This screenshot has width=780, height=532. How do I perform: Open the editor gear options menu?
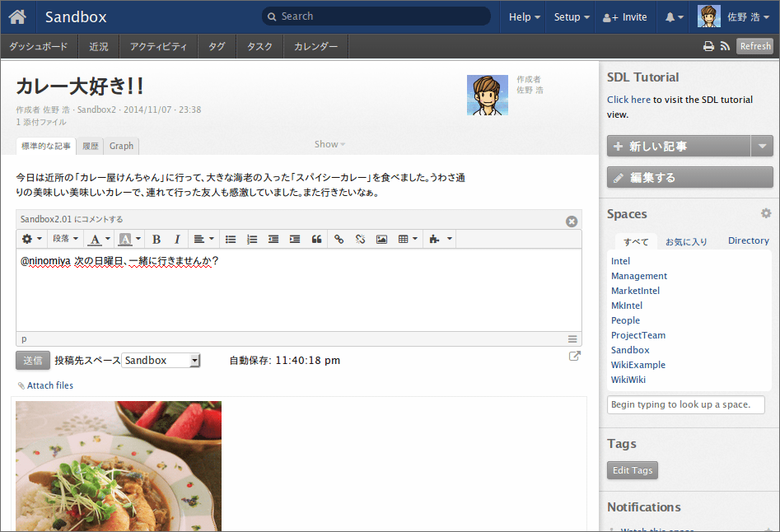[x=31, y=239]
